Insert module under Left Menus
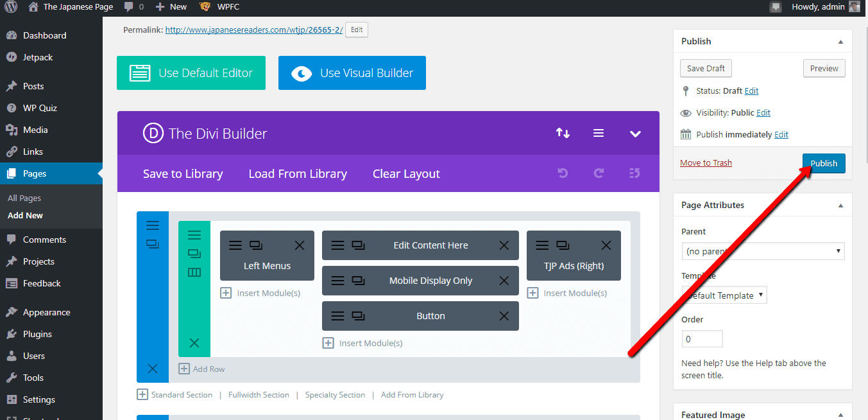Image resolution: width=868 pixels, height=420 pixels. (260, 293)
